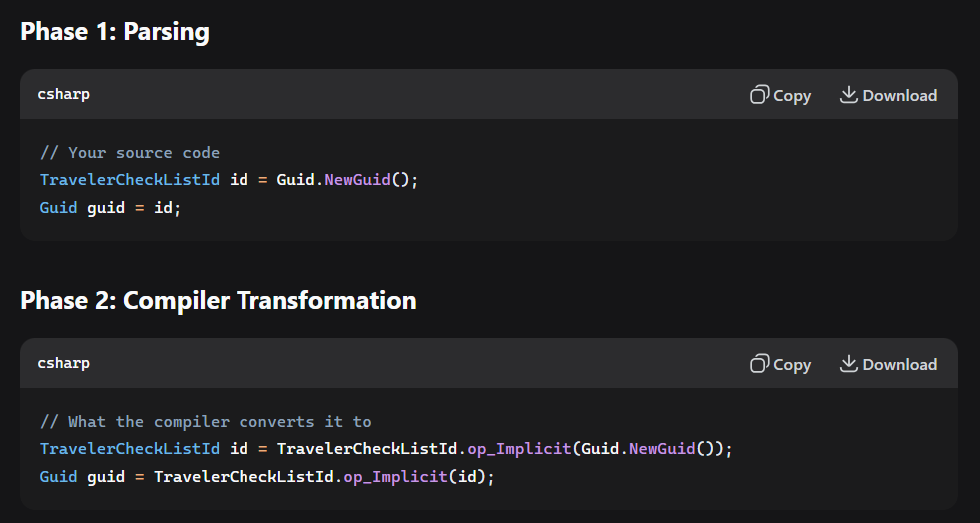Click the Copy icon in the Phase 1 code block

[760, 95]
